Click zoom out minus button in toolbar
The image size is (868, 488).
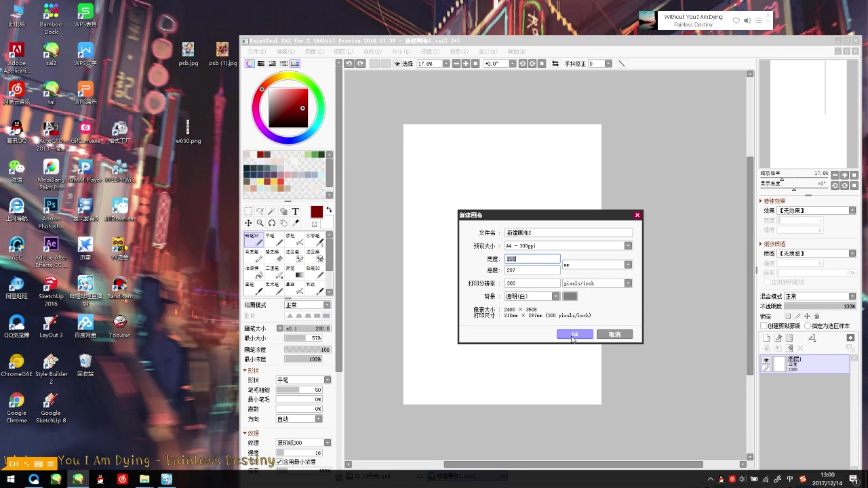point(456,64)
